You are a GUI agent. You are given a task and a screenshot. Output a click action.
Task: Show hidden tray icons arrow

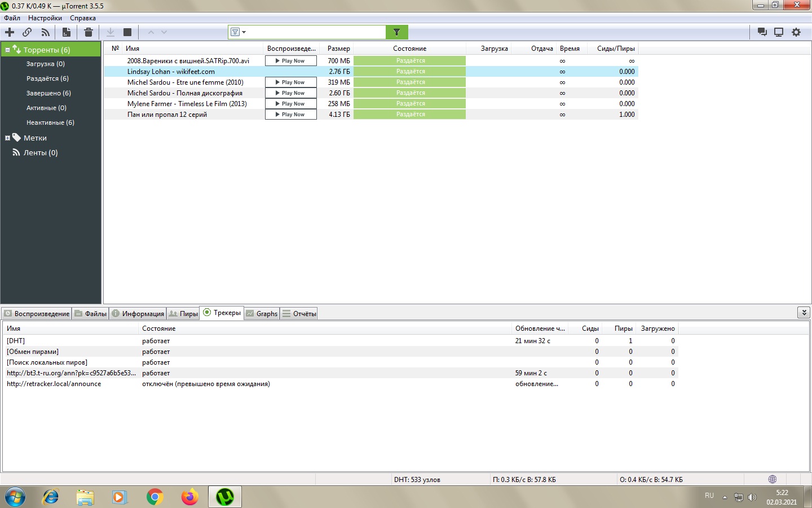tap(725, 497)
